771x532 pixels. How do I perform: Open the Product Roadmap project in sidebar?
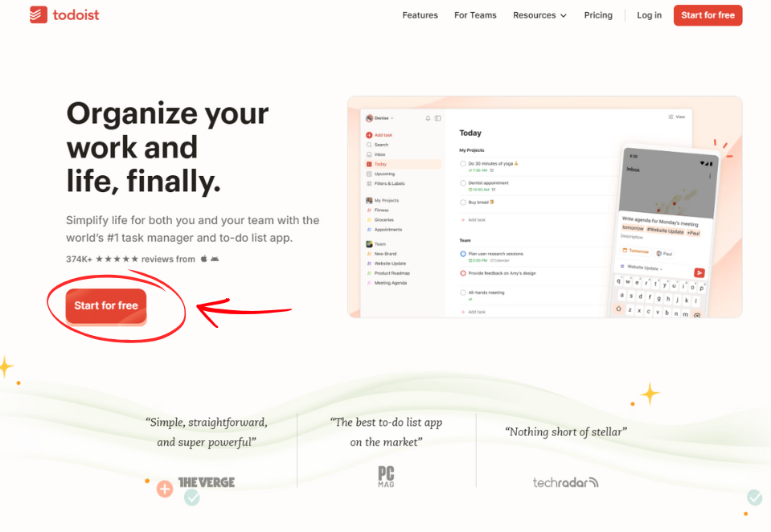[x=388, y=273]
